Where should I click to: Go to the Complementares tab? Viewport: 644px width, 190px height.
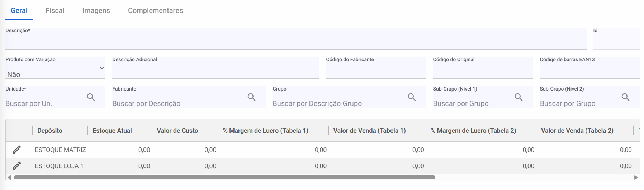click(155, 10)
